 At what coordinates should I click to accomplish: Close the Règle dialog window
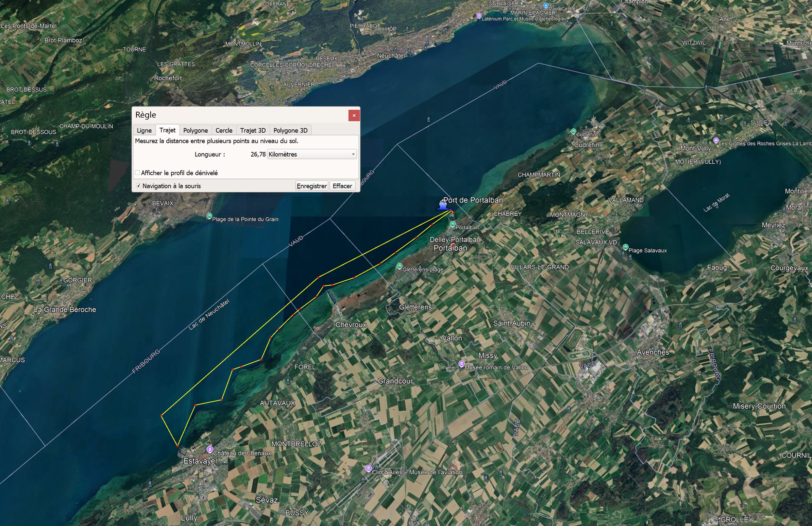[x=354, y=116]
